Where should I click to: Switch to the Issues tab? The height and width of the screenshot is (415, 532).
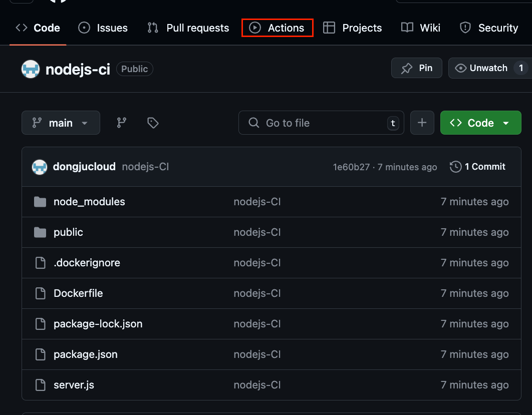(x=103, y=28)
